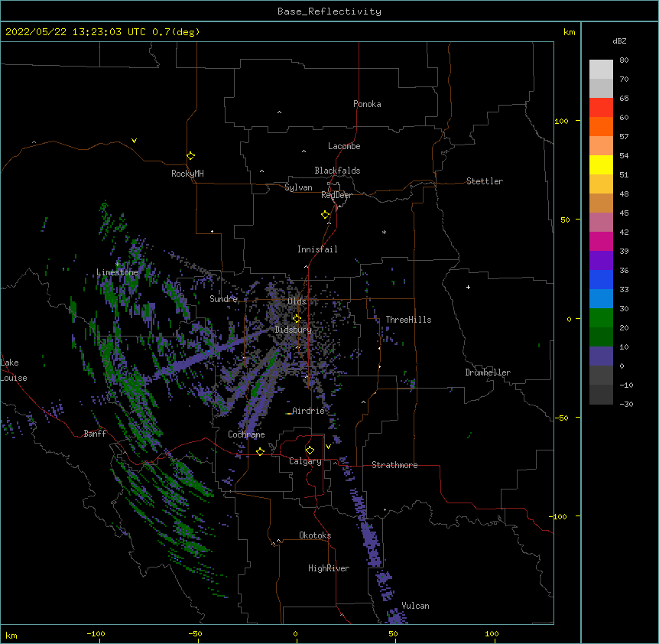Click the light gray 70-80 dBZ legend swatch
The width and height of the screenshot is (659, 644).
tap(601, 69)
